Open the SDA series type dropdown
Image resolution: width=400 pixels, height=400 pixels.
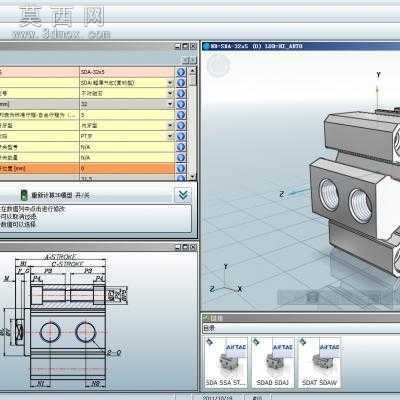point(170,83)
